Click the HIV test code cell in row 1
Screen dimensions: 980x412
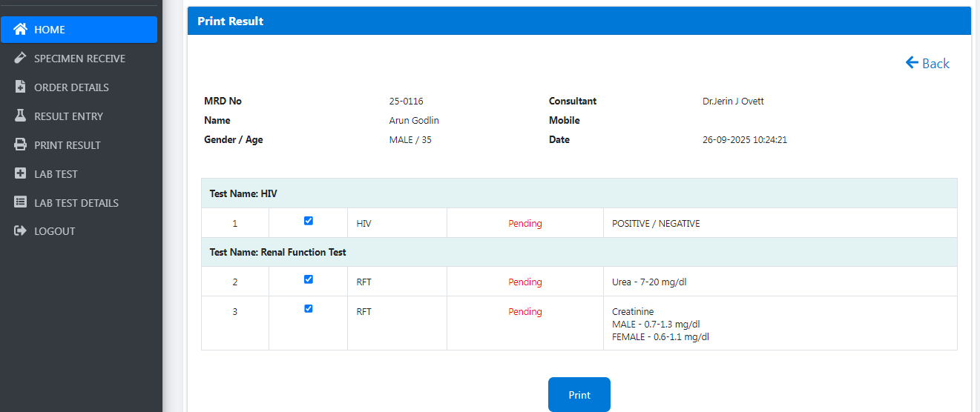click(x=397, y=223)
